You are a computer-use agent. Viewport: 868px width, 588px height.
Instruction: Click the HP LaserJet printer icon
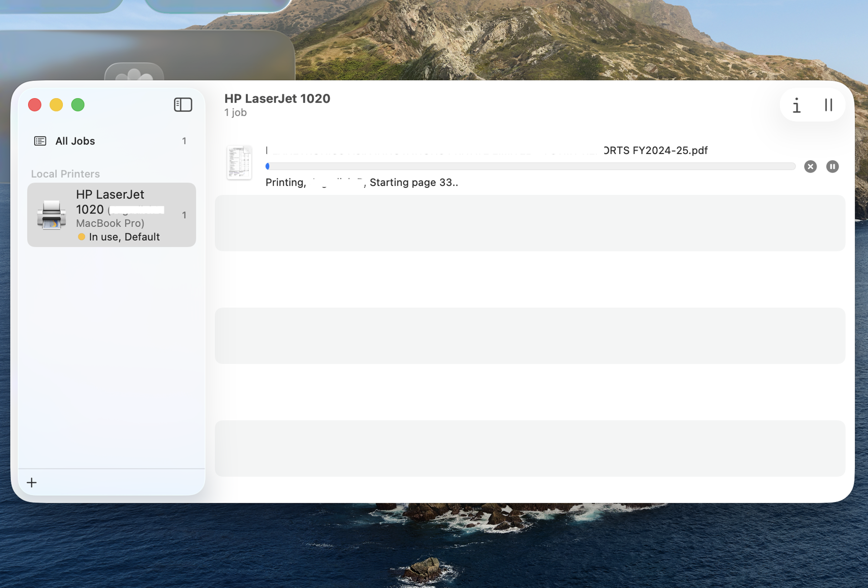51,215
